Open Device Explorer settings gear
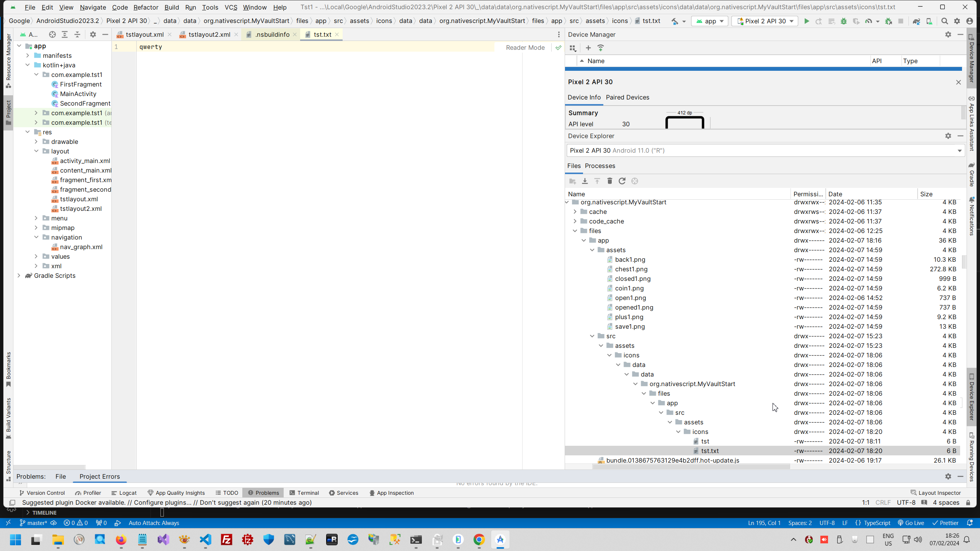Screen dimensions: 980x551 [948, 136]
